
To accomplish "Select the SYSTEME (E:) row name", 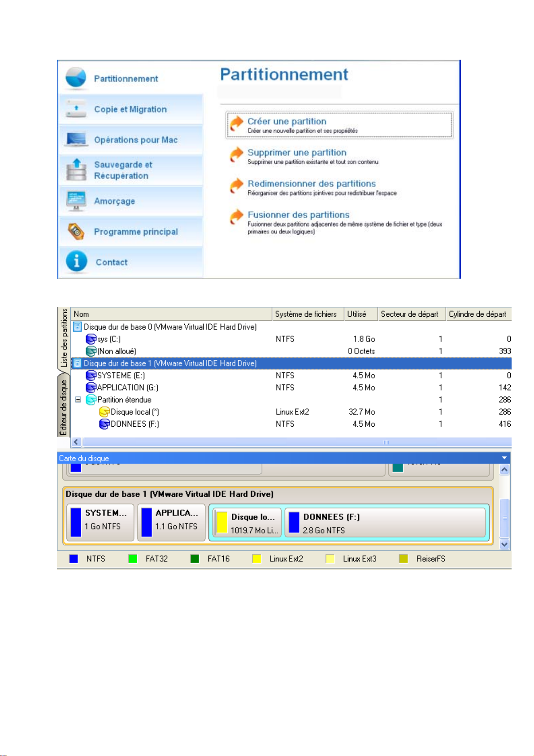I will click(x=121, y=376).
